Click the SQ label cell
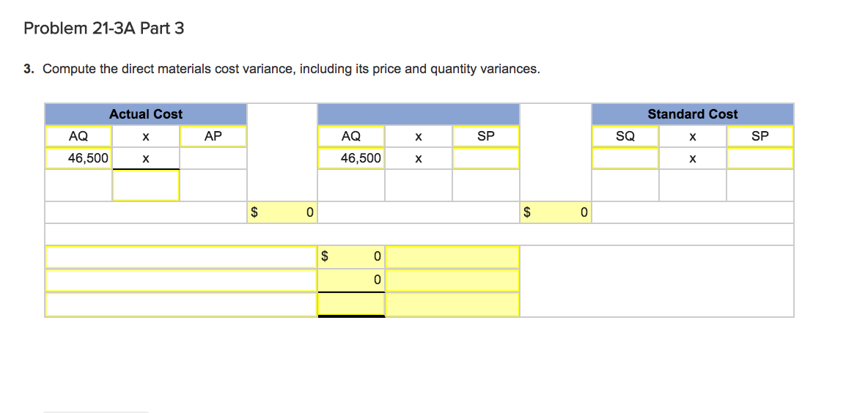 (x=625, y=136)
